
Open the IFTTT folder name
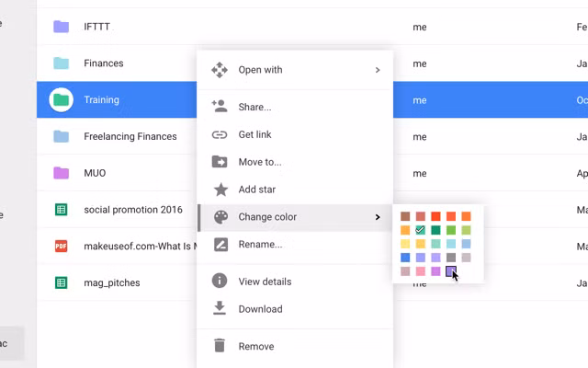[96, 27]
